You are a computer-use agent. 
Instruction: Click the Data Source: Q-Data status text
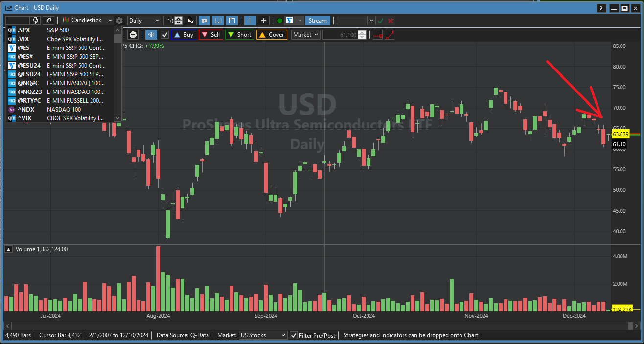[183, 335]
